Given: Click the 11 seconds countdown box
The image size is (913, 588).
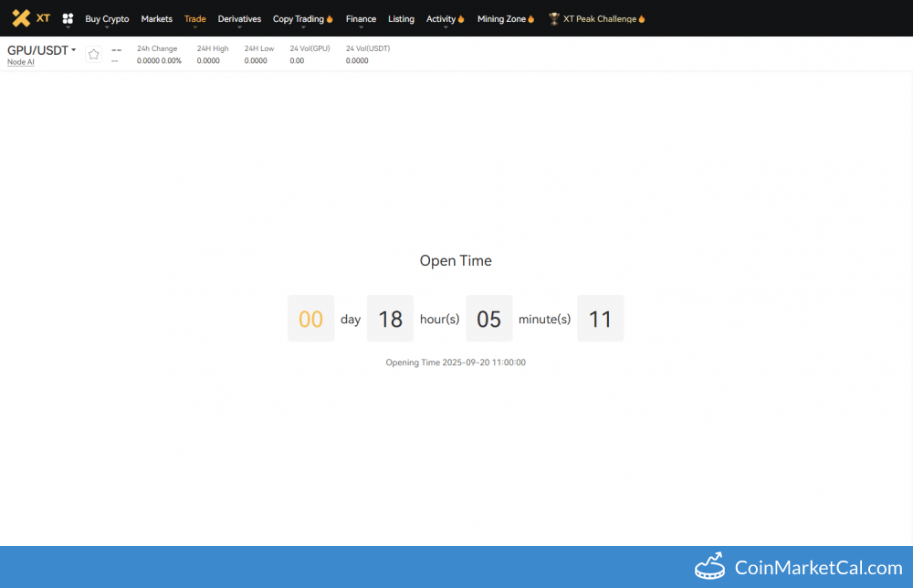Looking at the screenshot, I should [601, 319].
